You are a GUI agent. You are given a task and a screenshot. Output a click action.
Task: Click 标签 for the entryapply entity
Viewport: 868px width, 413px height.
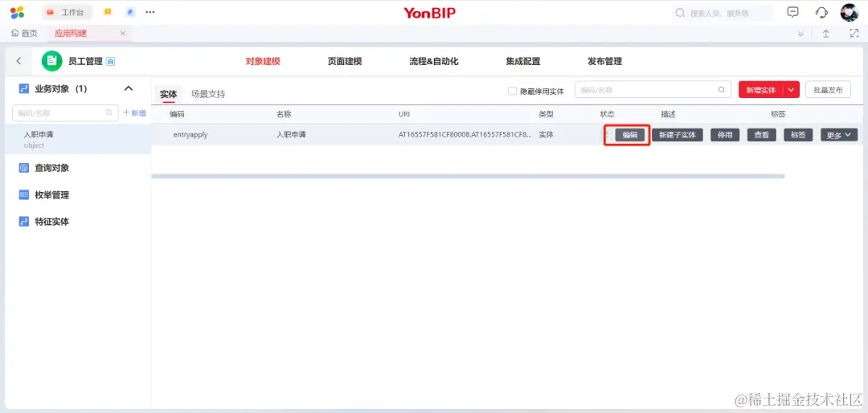point(798,135)
